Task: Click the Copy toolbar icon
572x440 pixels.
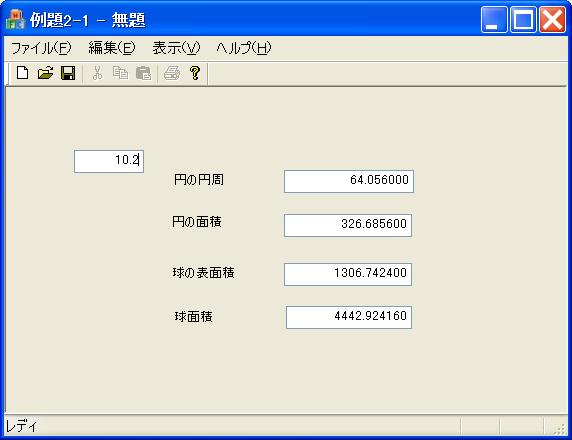Action: (120, 73)
